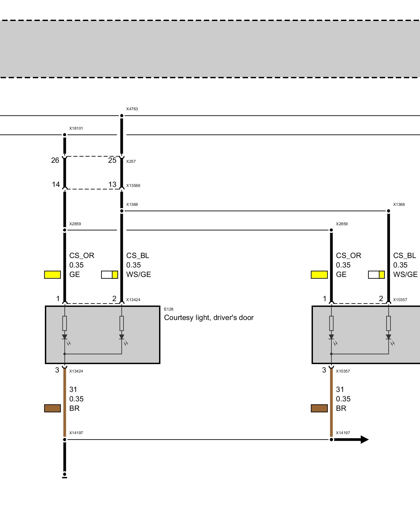The height and width of the screenshot is (525, 420).
Task: Click brown BR swatch on right-hand wire
Action: pos(319,408)
